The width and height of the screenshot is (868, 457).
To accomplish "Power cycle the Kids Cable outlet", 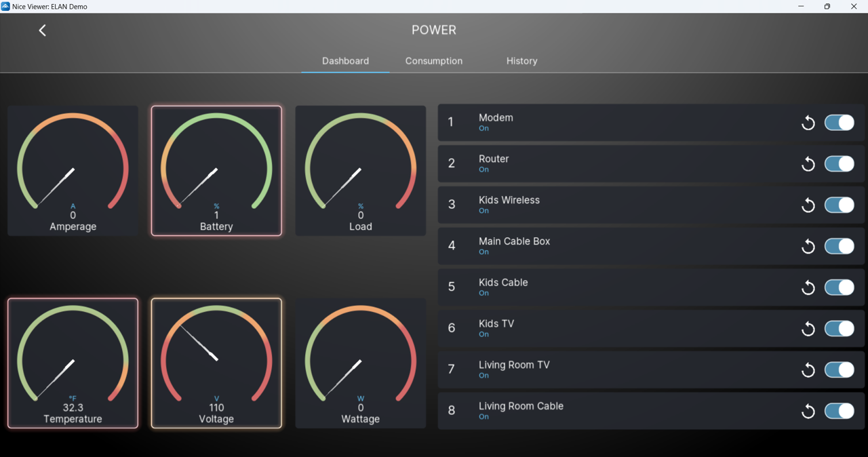I will pos(808,288).
